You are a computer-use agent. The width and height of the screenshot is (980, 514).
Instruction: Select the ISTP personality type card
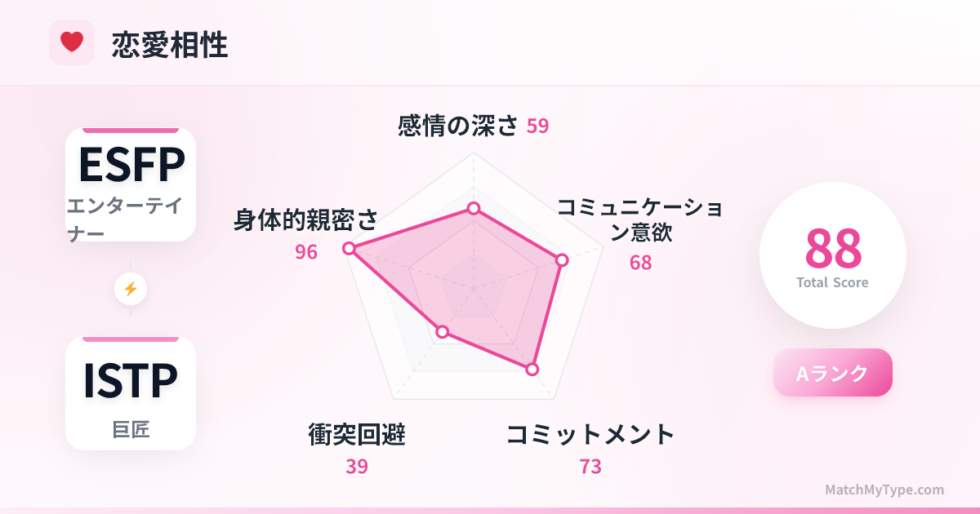[131, 393]
